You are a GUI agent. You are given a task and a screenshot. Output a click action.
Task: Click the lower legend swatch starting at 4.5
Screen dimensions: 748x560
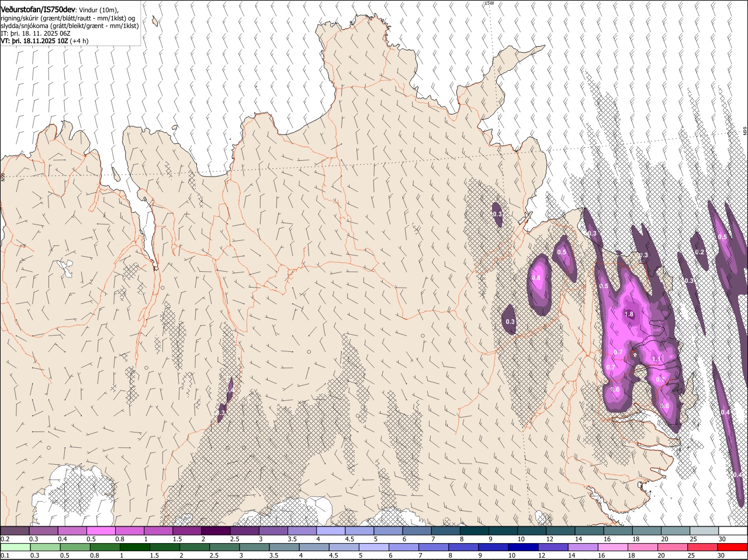tap(343, 547)
